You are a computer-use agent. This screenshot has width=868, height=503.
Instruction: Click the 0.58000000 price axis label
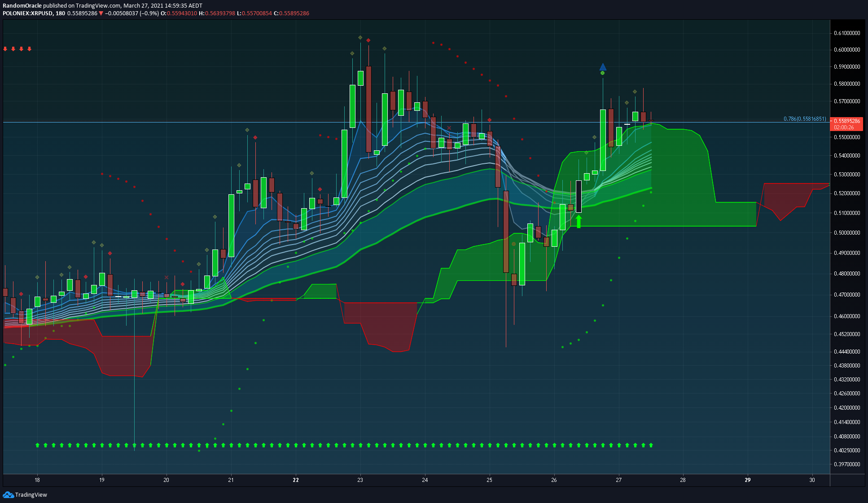(x=847, y=84)
